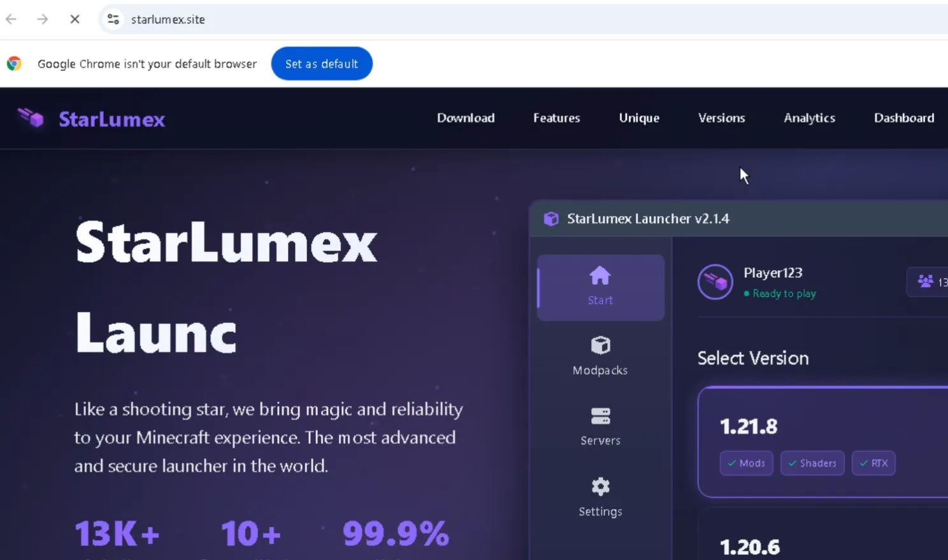Select the Start home icon in launcher
This screenshot has height=560, width=948.
pos(600,276)
